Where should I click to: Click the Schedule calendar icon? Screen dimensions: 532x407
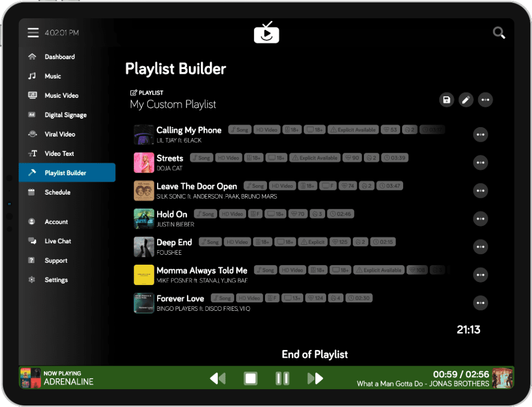click(31, 192)
